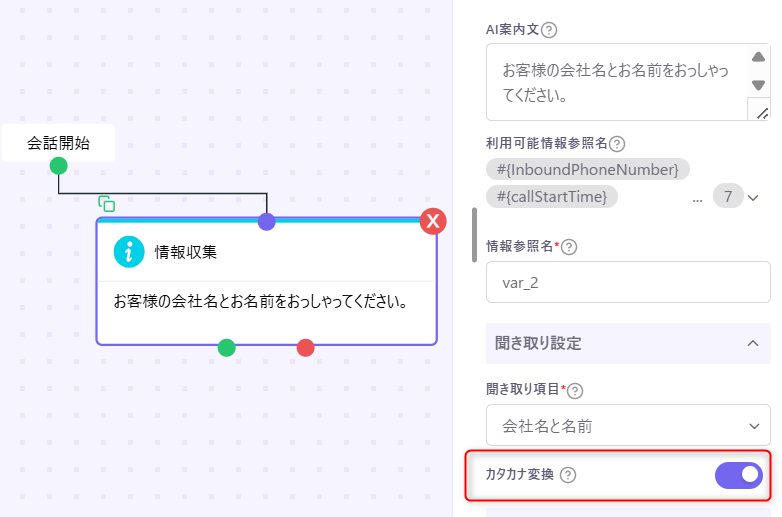Viewport: 782px width, 517px height.
Task: Click help icon next to カタカナ変換
Action: [x=568, y=475]
